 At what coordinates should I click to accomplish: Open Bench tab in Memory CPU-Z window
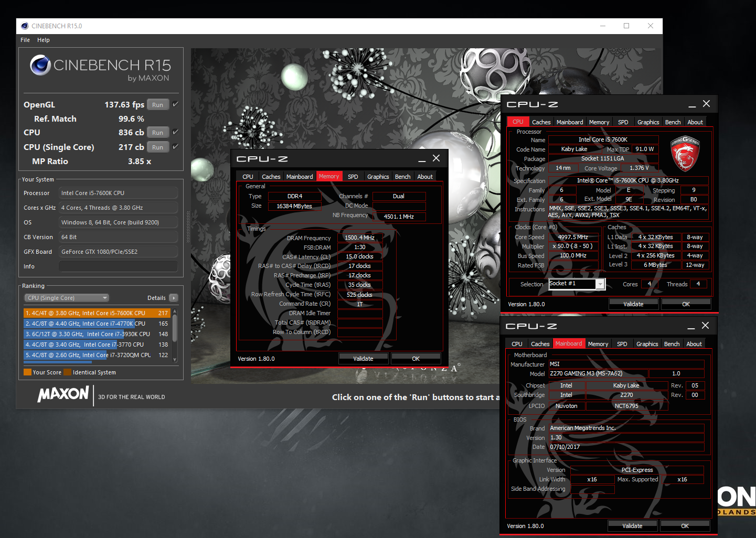pyautogui.click(x=403, y=177)
